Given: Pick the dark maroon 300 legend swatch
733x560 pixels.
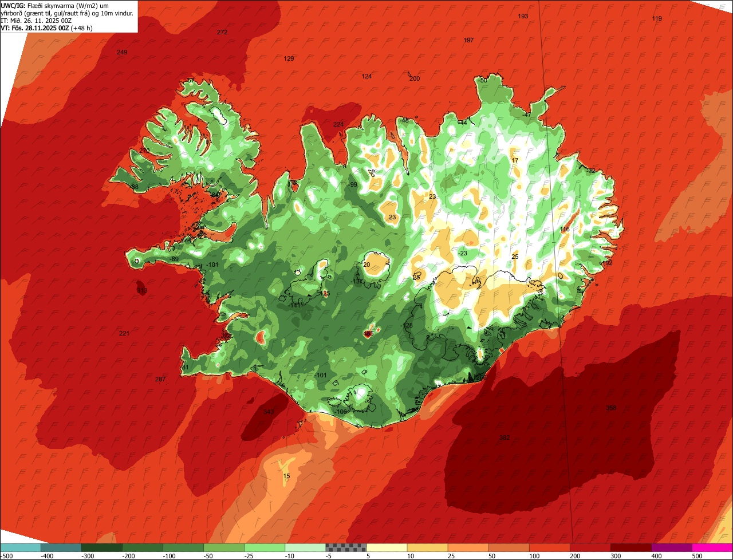Looking at the screenshot, I should tap(631, 547).
